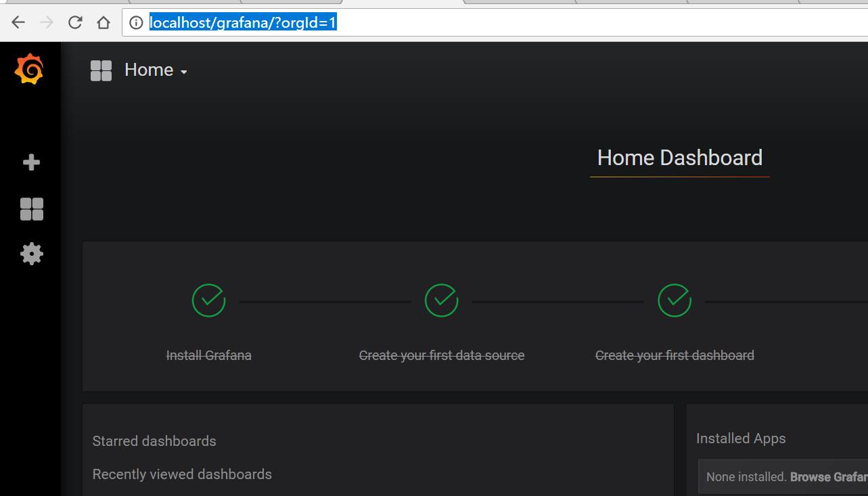
Task: Click the browser forward arrow
Action: click(47, 23)
